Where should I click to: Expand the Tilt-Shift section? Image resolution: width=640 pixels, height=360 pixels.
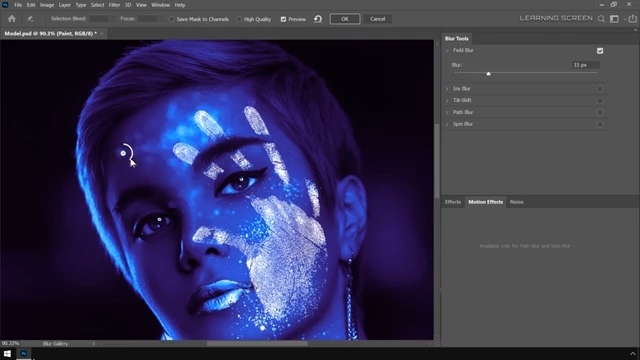[447, 100]
